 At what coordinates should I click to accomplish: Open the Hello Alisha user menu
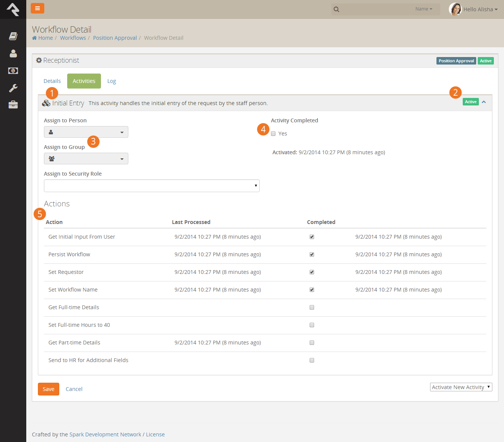click(x=480, y=9)
